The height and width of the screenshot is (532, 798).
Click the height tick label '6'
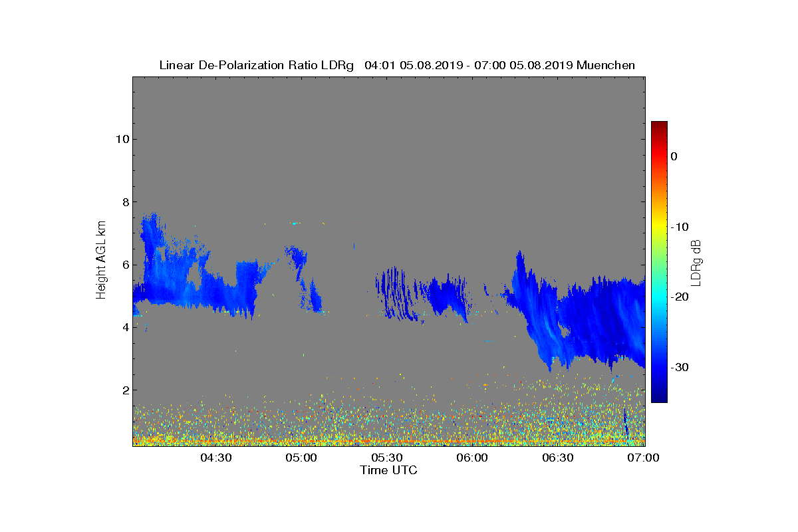(x=125, y=265)
